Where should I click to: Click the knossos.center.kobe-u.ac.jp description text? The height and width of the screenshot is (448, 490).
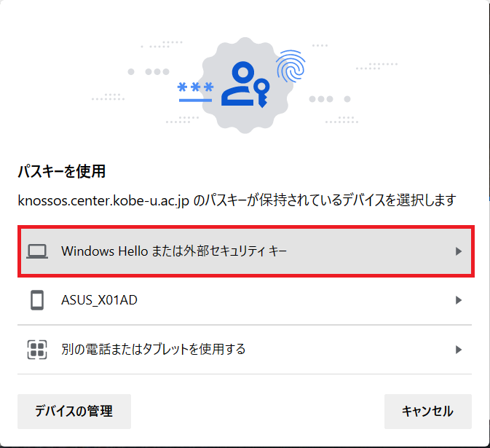[237, 200]
